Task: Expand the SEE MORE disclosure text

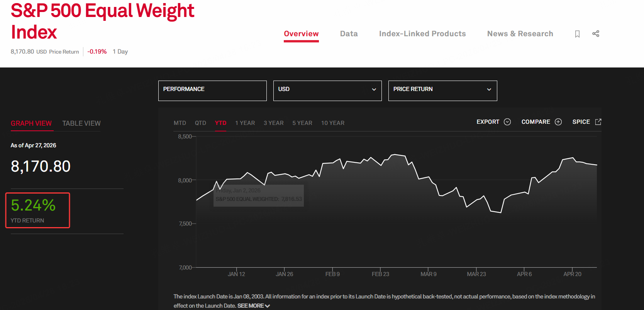Action: 254,306
